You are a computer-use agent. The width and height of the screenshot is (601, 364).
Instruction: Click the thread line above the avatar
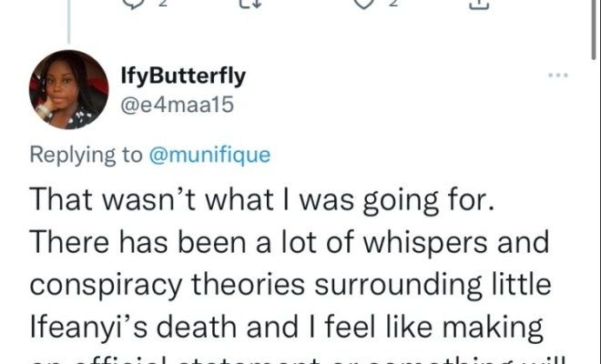point(69,23)
